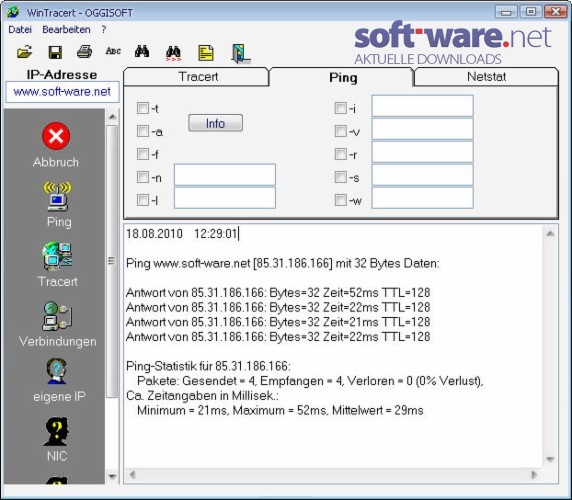Screen dimensions: 572x500
Task: Select the Ping tab
Action: [342, 77]
